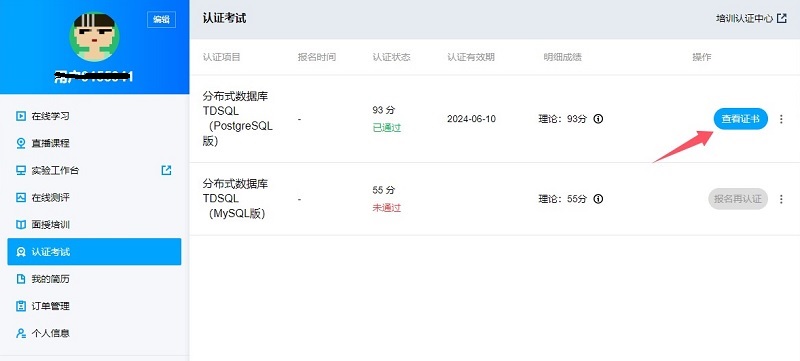The image size is (800, 361).
Task: Select 认证考试 menu item
Action: pyautogui.click(x=94, y=252)
